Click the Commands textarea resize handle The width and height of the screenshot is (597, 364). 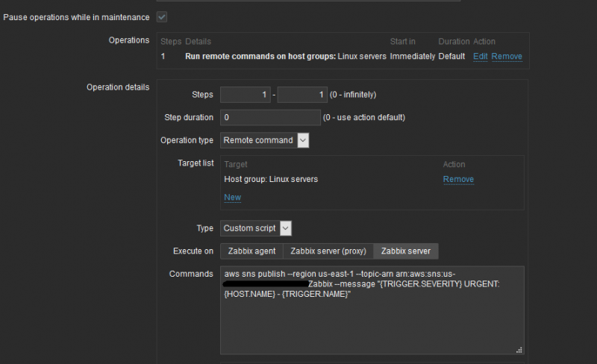click(x=519, y=350)
